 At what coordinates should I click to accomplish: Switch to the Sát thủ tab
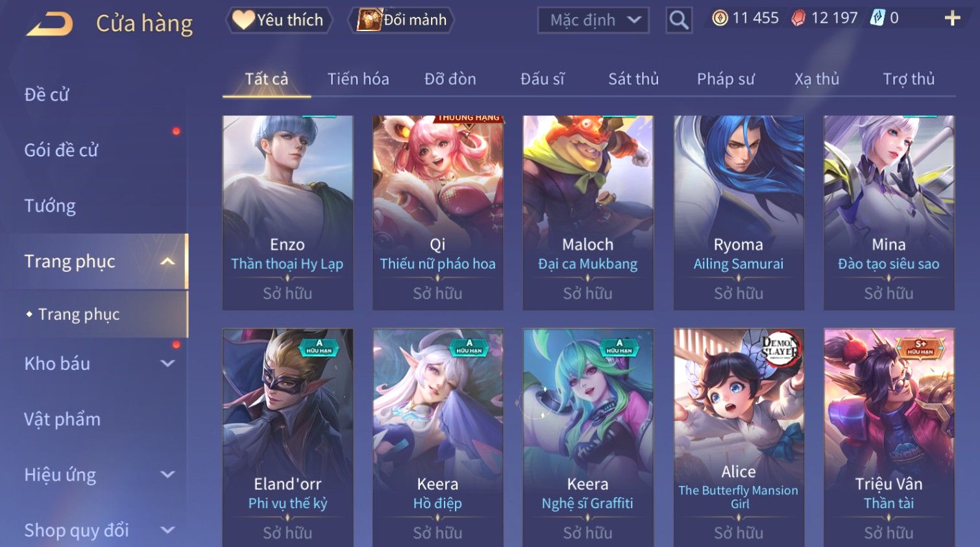coord(633,79)
